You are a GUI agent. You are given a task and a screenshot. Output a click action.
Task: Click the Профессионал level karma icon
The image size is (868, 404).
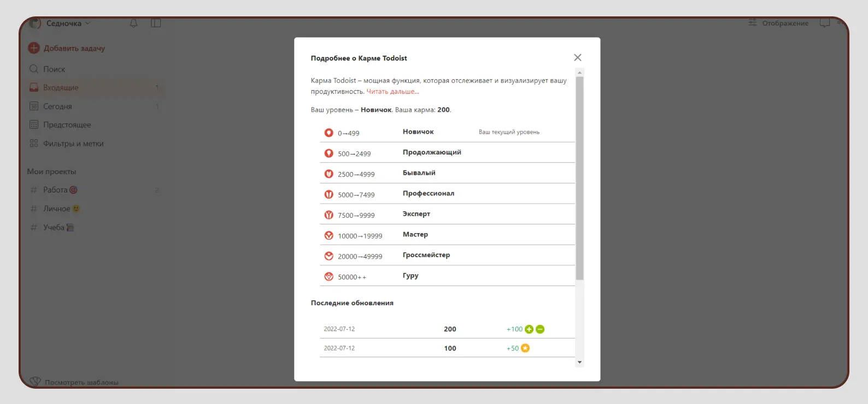pyautogui.click(x=329, y=194)
